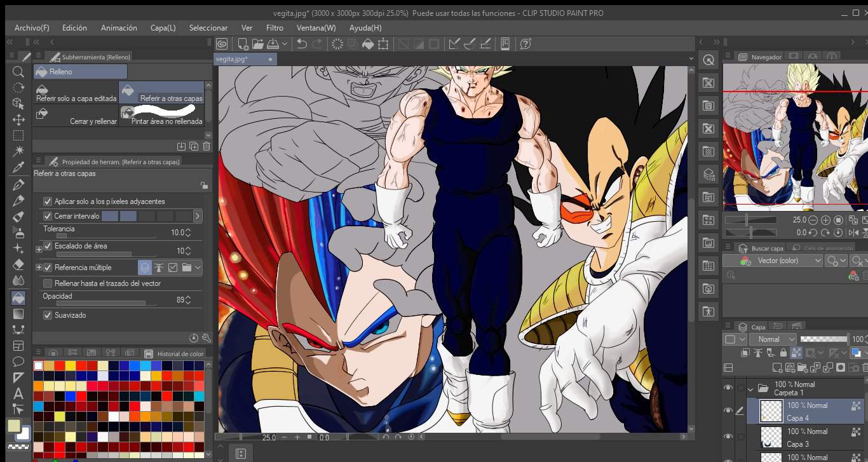Hide the Carpeta 1 folder with eye icon
The height and width of the screenshot is (462, 868).
point(728,386)
